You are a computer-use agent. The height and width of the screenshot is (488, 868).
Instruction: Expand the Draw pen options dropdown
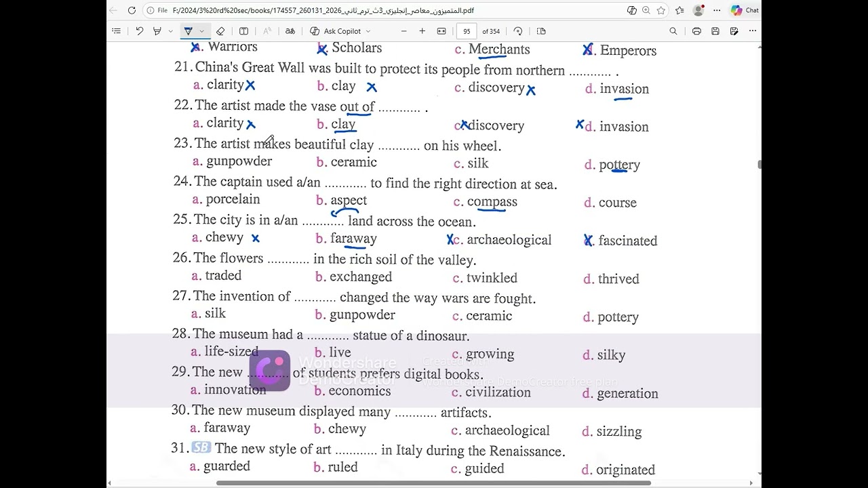201,31
